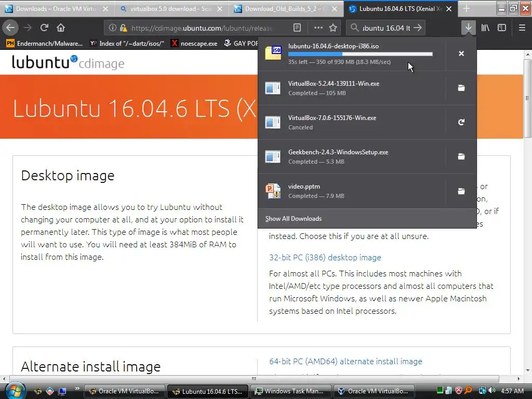The image size is (532, 399).
Task: Click the red security alert tray icon
Action: pyautogui.click(x=459, y=391)
